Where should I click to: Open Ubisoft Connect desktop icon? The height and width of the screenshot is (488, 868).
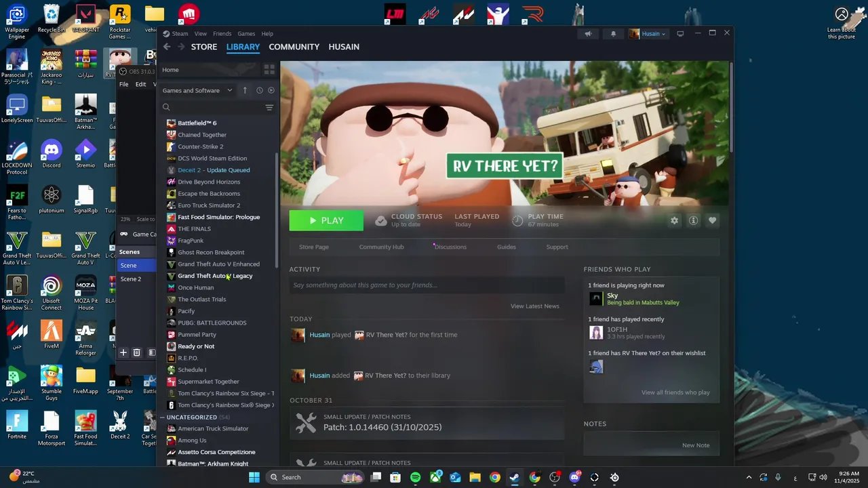[52, 293]
